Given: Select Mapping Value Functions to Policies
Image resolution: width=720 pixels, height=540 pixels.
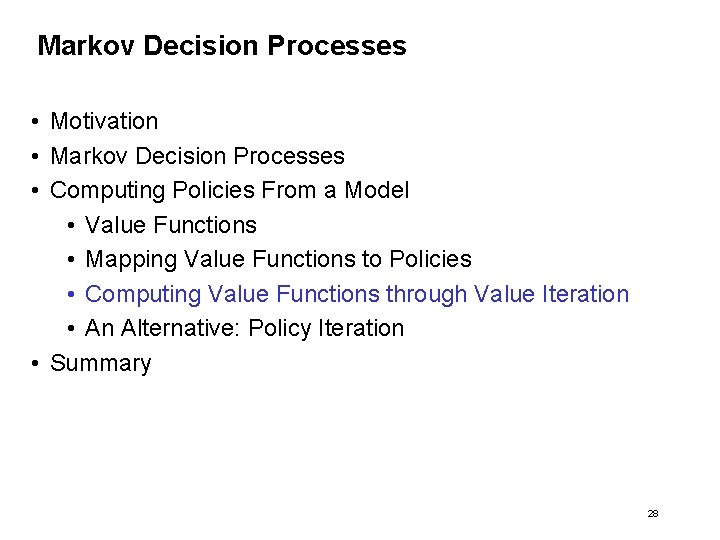Looking at the screenshot, I should click(x=278, y=259).
